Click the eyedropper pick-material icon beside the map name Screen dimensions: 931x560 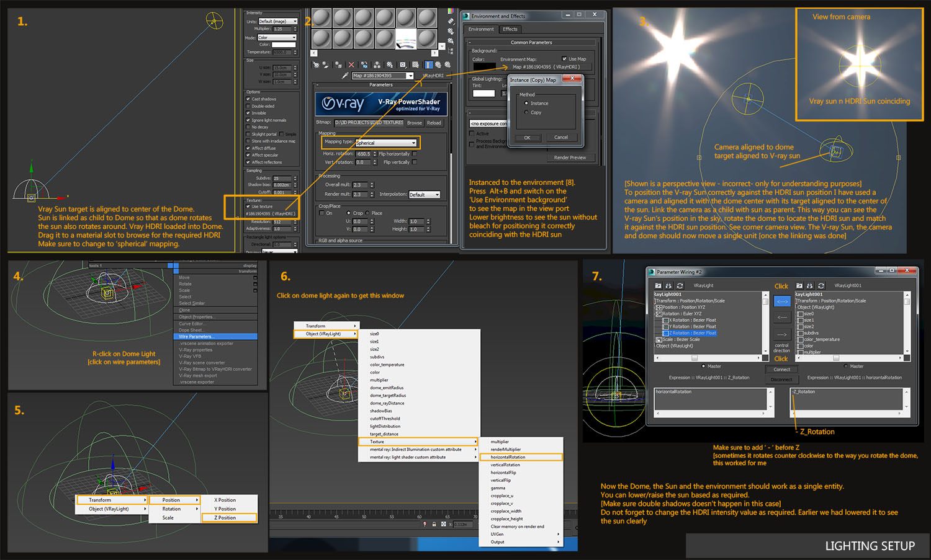coord(345,76)
